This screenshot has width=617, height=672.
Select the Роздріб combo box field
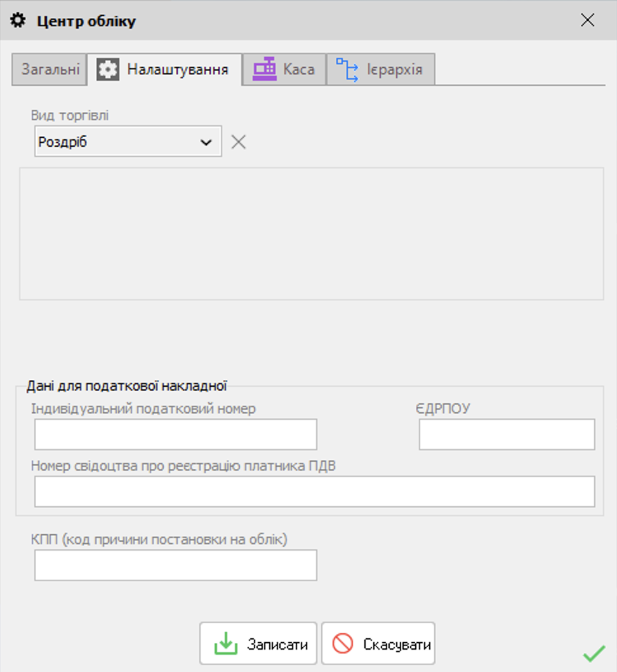coord(128,142)
